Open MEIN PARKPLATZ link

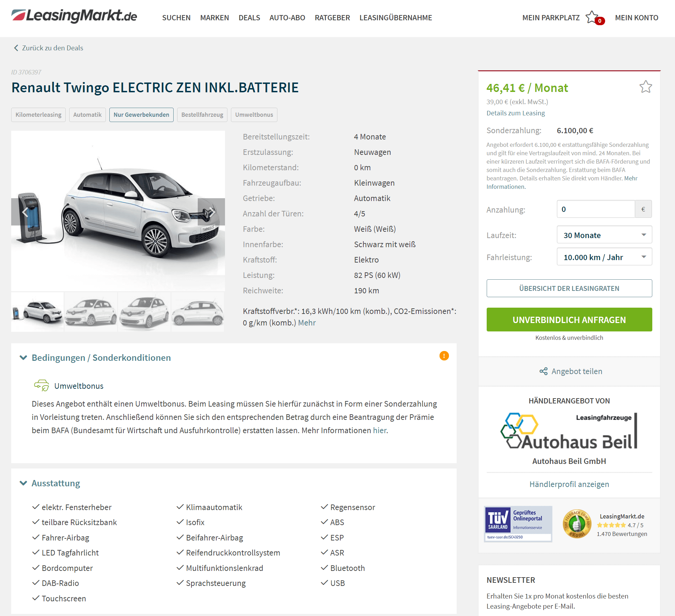pyautogui.click(x=551, y=17)
